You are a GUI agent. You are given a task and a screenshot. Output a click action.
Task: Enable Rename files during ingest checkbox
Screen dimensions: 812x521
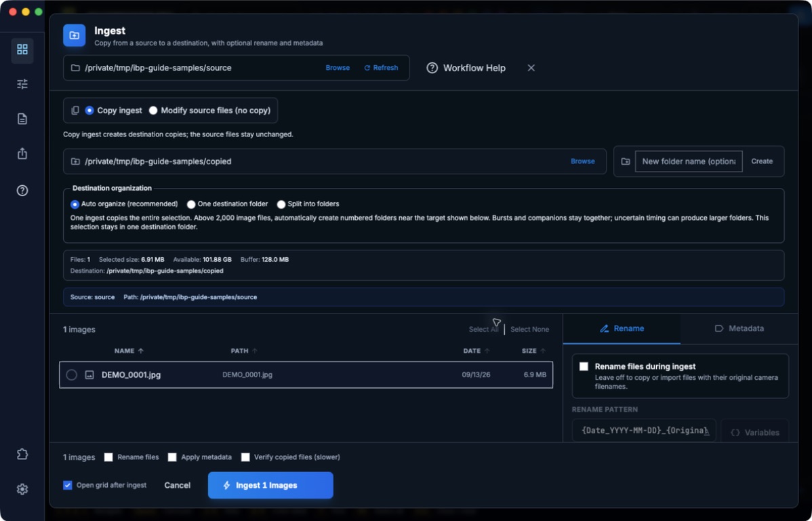point(584,366)
